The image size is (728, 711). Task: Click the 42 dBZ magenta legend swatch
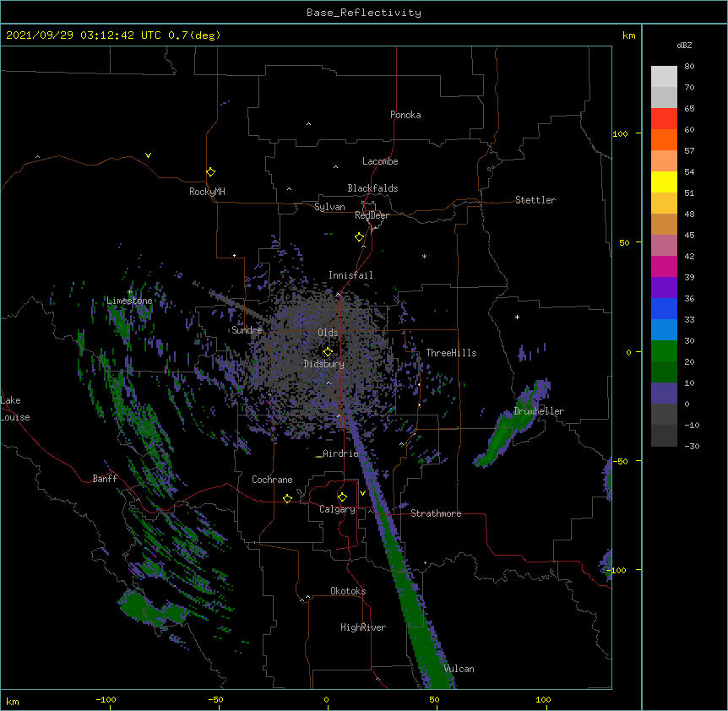tap(664, 266)
